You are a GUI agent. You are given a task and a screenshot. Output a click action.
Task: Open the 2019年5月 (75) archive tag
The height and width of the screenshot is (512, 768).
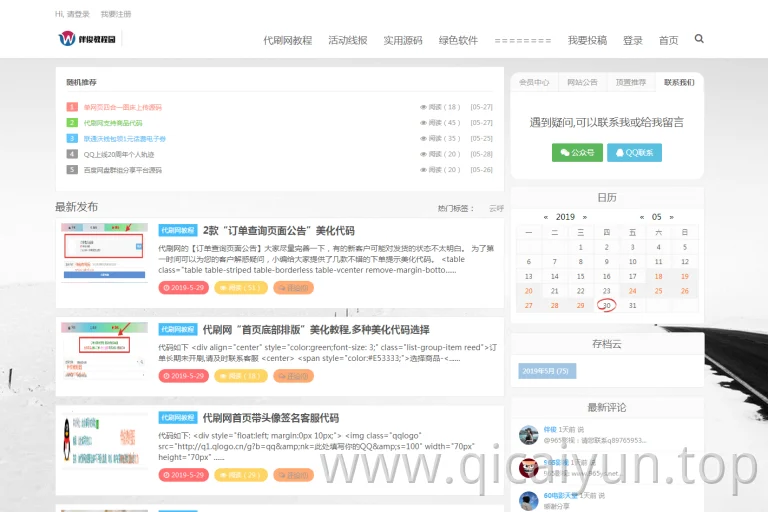click(547, 371)
